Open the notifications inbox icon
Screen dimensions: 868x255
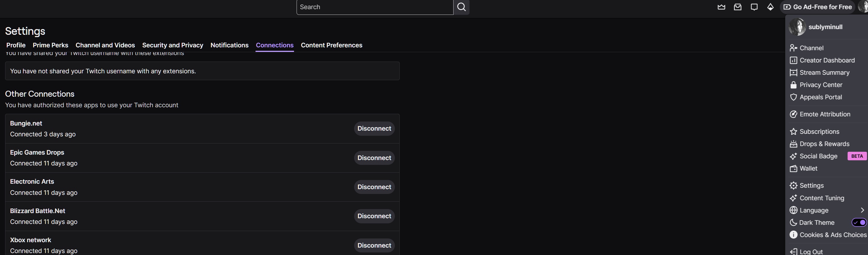[738, 7]
